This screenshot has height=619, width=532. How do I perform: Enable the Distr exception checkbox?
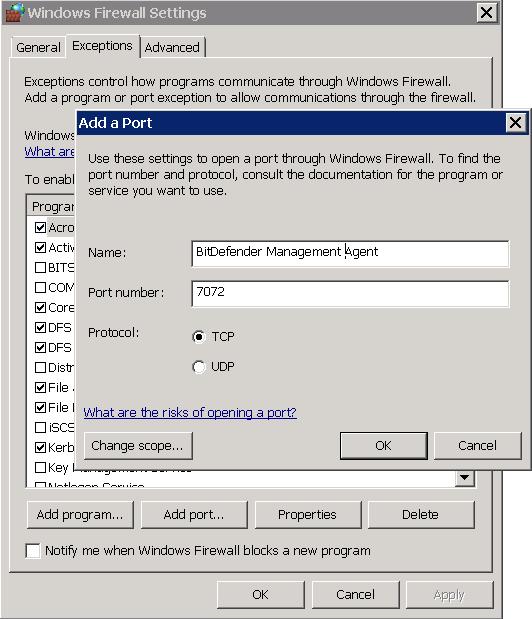coord(40,368)
